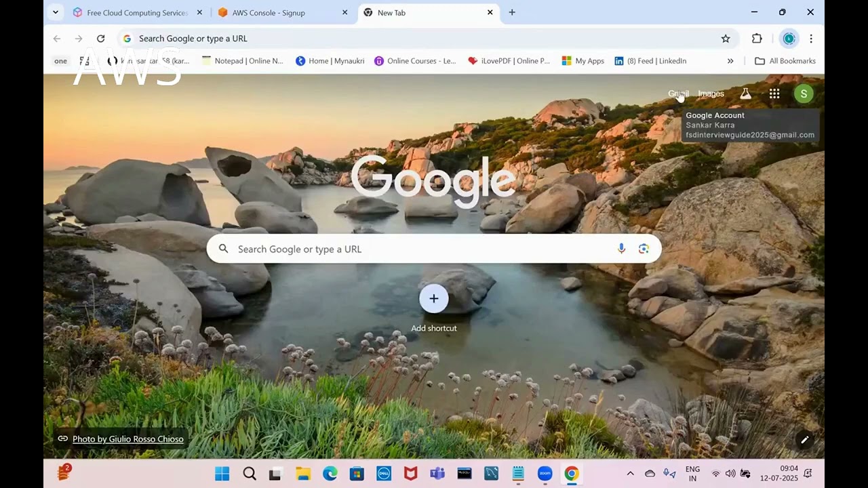Open McAfee from the taskbar
Screen dimensions: 868x488
[x=410, y=474]
